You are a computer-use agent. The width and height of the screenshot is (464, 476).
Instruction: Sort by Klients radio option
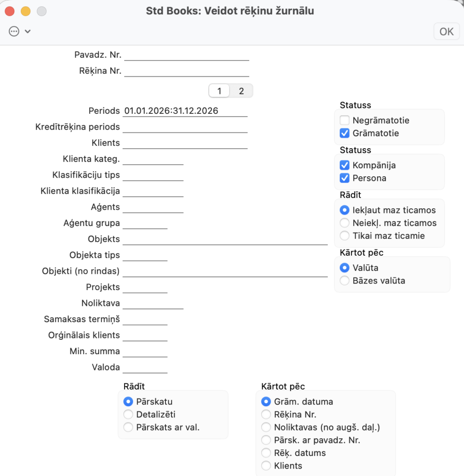(x=266, y=465)
